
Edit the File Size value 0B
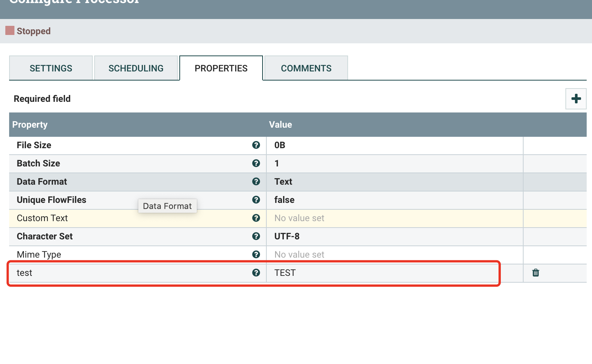tap(394, 145)
